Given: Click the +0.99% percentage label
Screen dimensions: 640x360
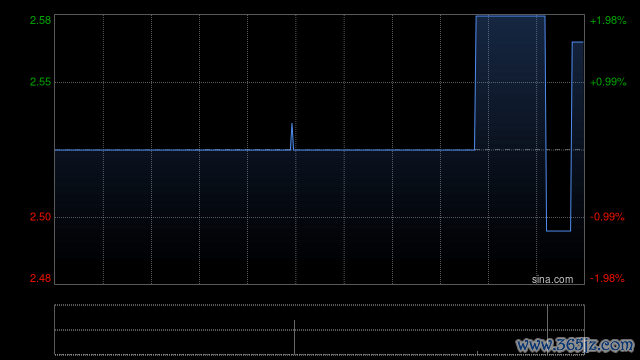Looking at the screenshot, I should coord(608,82).
